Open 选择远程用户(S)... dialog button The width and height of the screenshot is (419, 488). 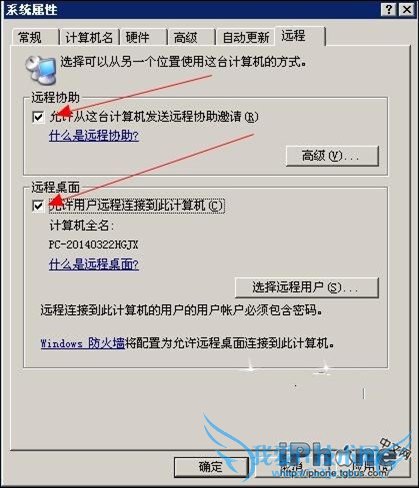[x=307, y=287]
